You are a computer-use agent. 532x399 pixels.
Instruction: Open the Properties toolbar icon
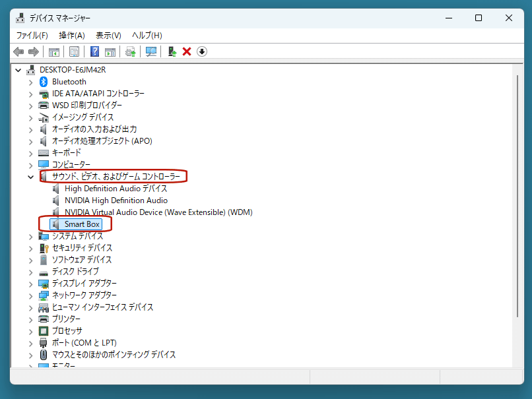[74, 51]
